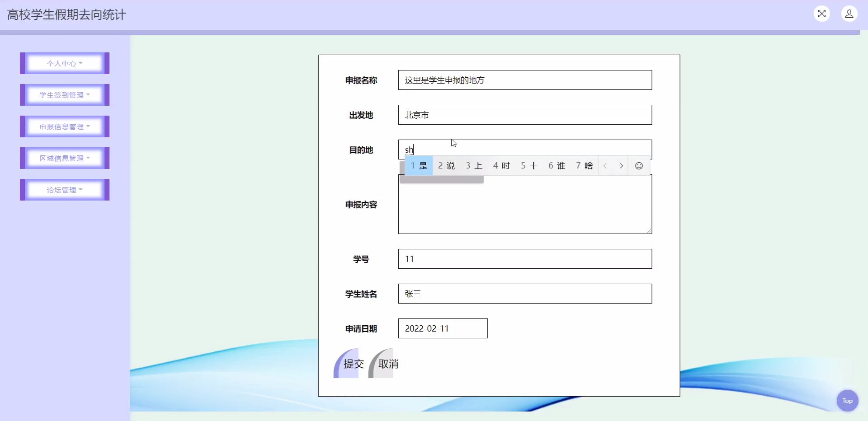Cancel the form with 取消 button
The height and width of the screenshot is (421, 868).
pos(384,363)
